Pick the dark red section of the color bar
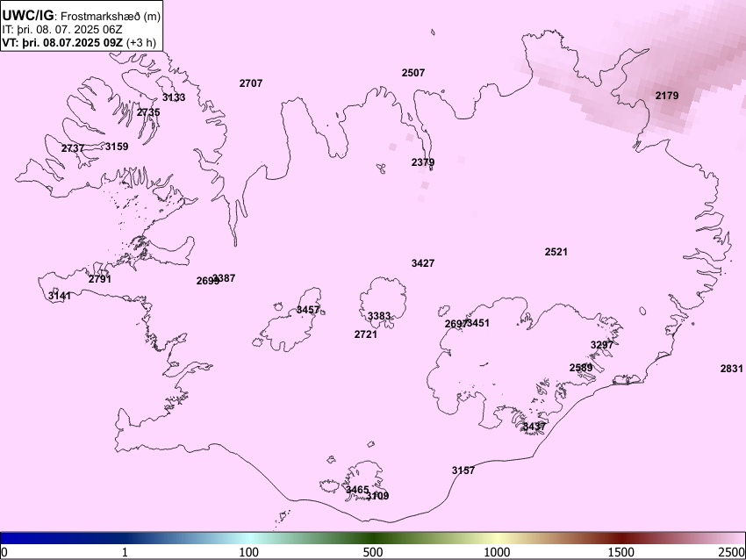Screen dimensions: 746x560 click(621, 538)
